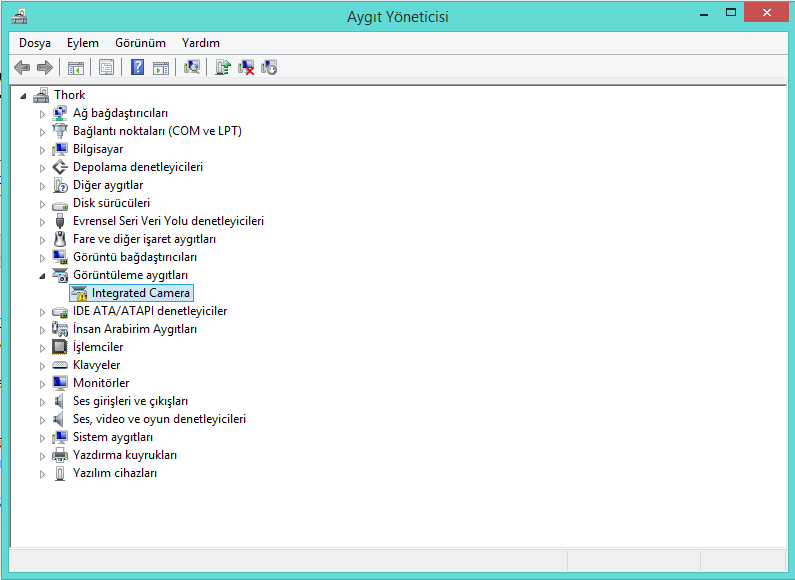The image size is (795, 580).
Task: Expand the Klavyeler category arrow
Action: coord(43,366)
